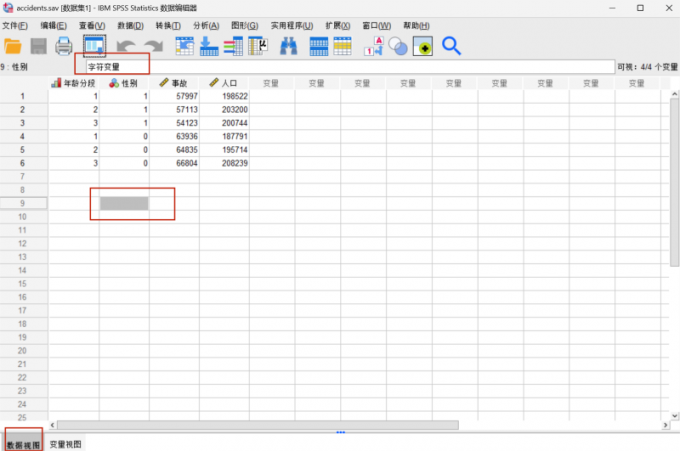Select the 年龄分段 column header
680x451 pixels.
point(74,83)
